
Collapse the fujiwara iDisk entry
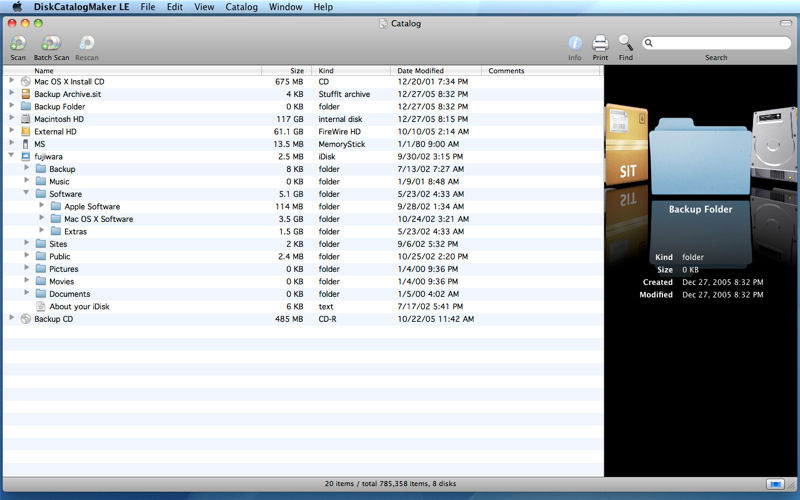click(11, 156)
